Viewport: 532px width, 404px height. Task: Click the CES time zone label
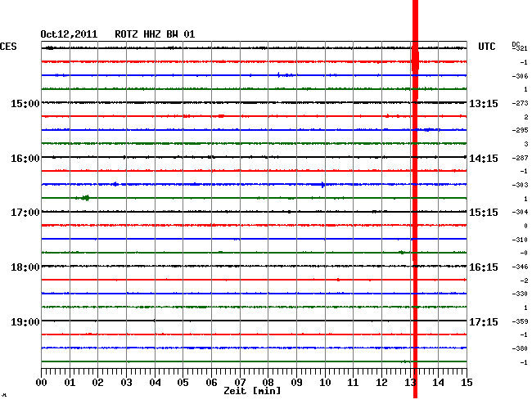[8, 47]
